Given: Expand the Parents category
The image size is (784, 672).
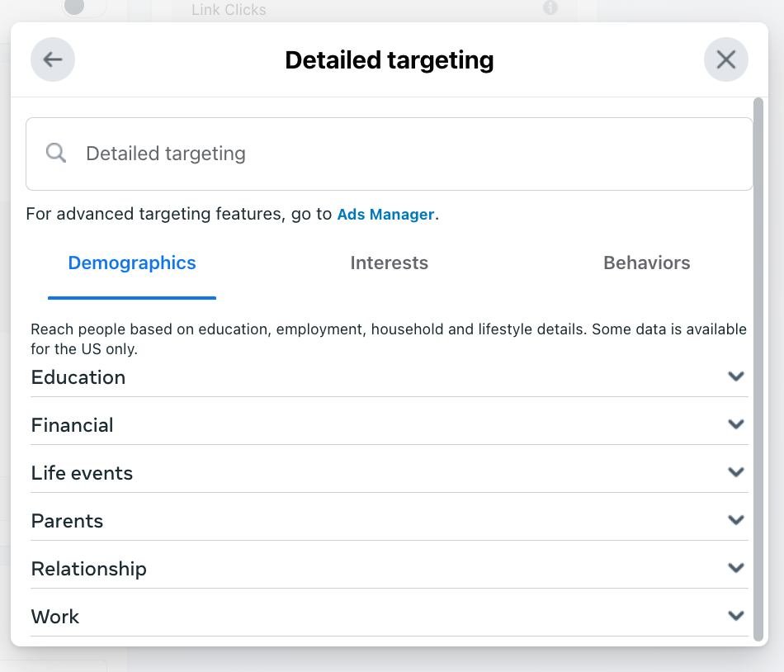Looking at the screenshot, I should tap(735, 519).
